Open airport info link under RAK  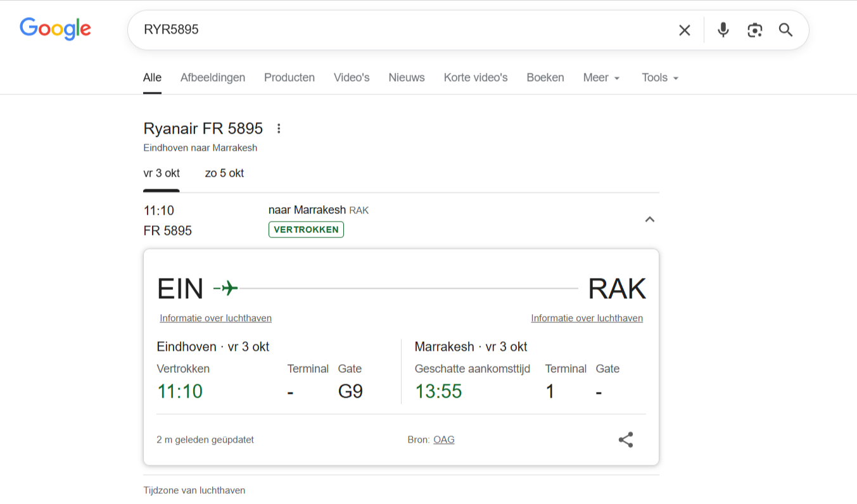[587, 318]
